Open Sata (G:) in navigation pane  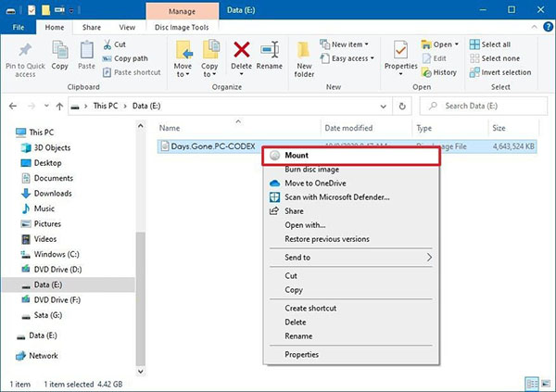(48, 315)
